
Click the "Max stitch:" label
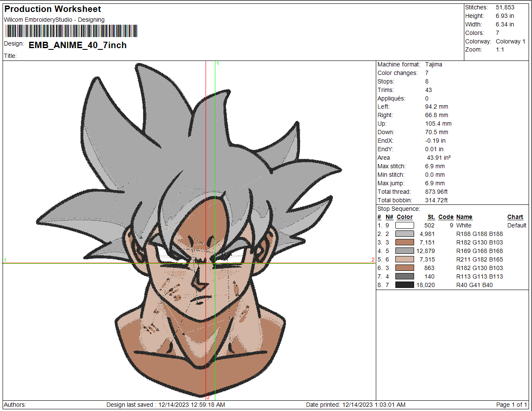(x=392, y=166)
